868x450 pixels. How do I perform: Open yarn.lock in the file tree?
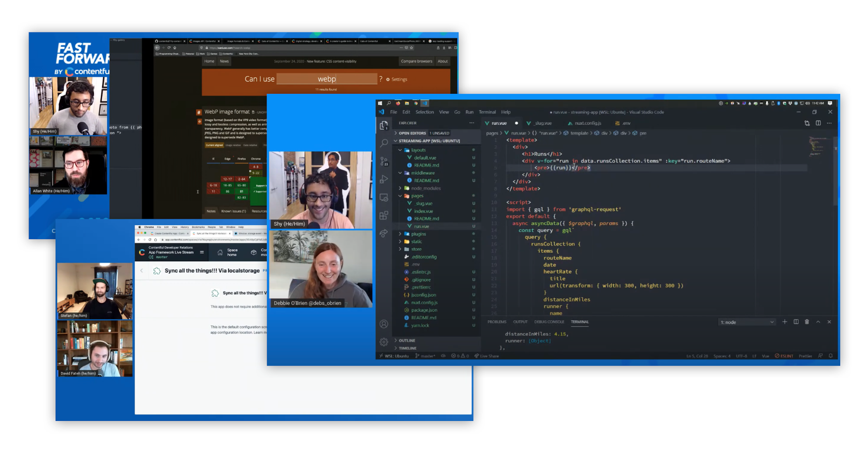click(x=436, y=325)
